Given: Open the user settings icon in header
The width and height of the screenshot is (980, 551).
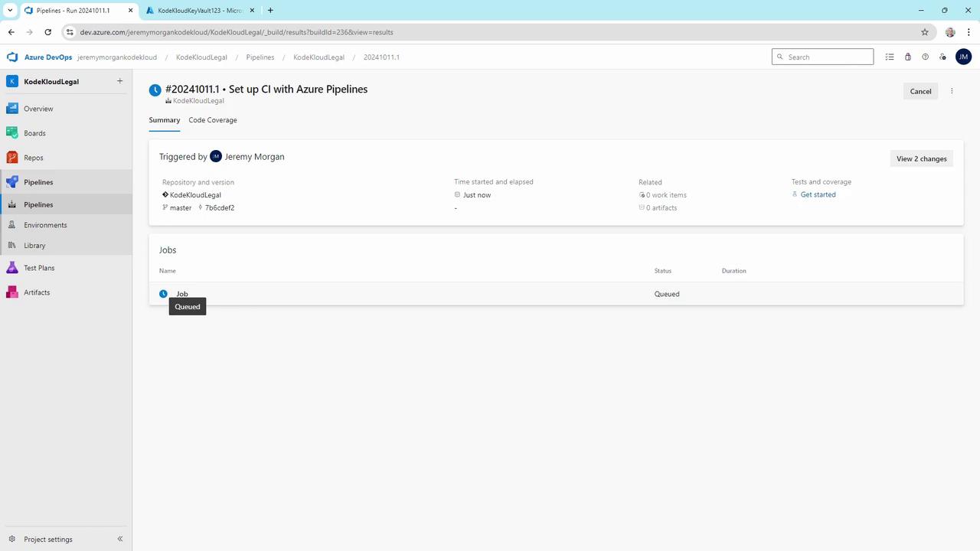Looking at the screenshot, I should click(942, 57).
